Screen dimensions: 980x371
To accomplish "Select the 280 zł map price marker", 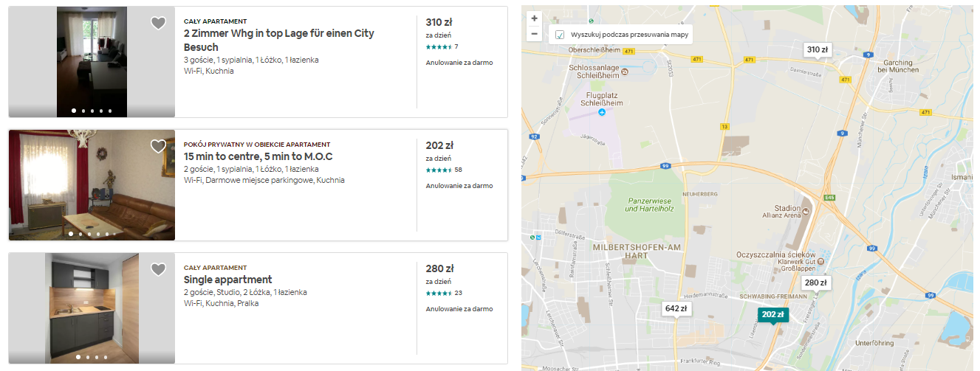I will pyautogui.click(x=815, y=282).
